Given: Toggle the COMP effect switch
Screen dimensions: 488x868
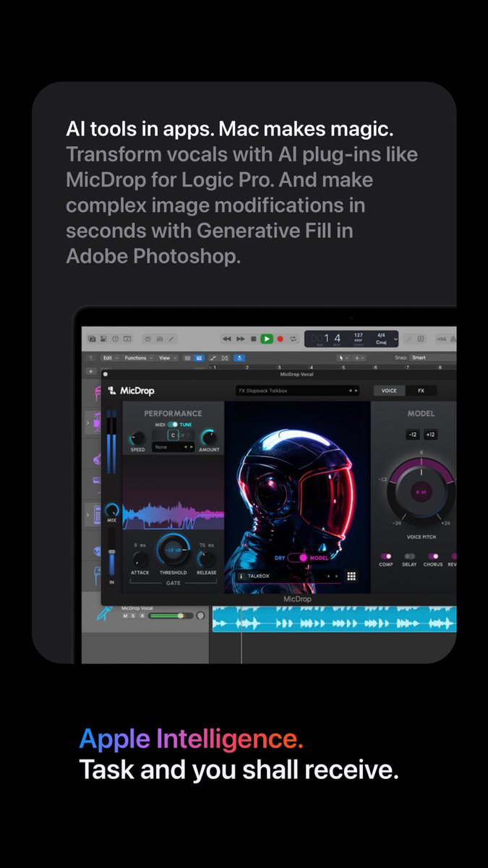Looking at the screenshot, I should [386, 556].
